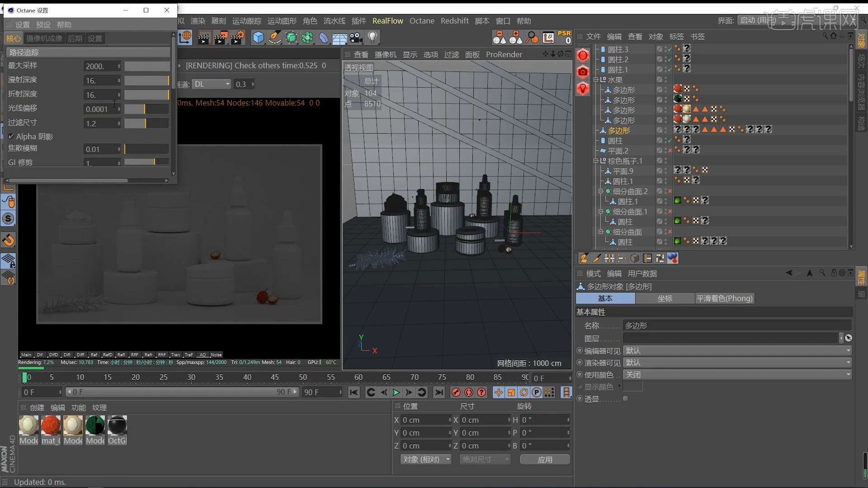868x488 pixels.
Task: Click the camera creation icon in the toolbar
Action: tap(356, 38)
